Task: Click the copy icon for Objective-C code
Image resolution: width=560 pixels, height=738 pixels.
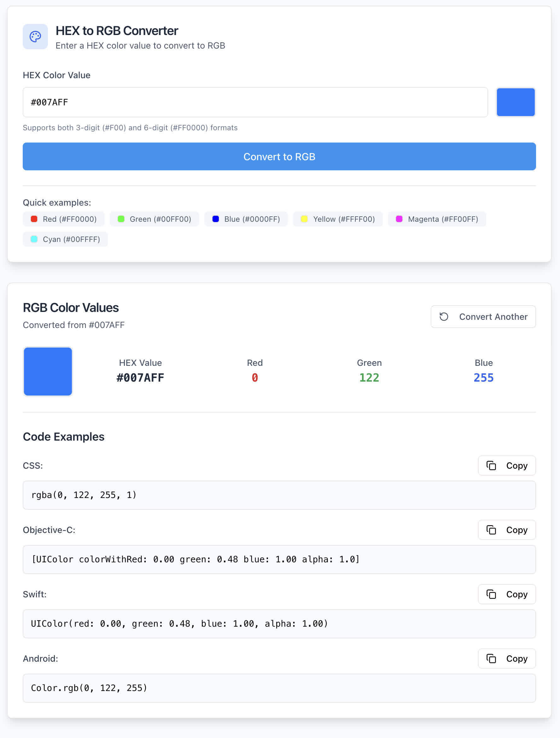Action: (x=491, y=530)
